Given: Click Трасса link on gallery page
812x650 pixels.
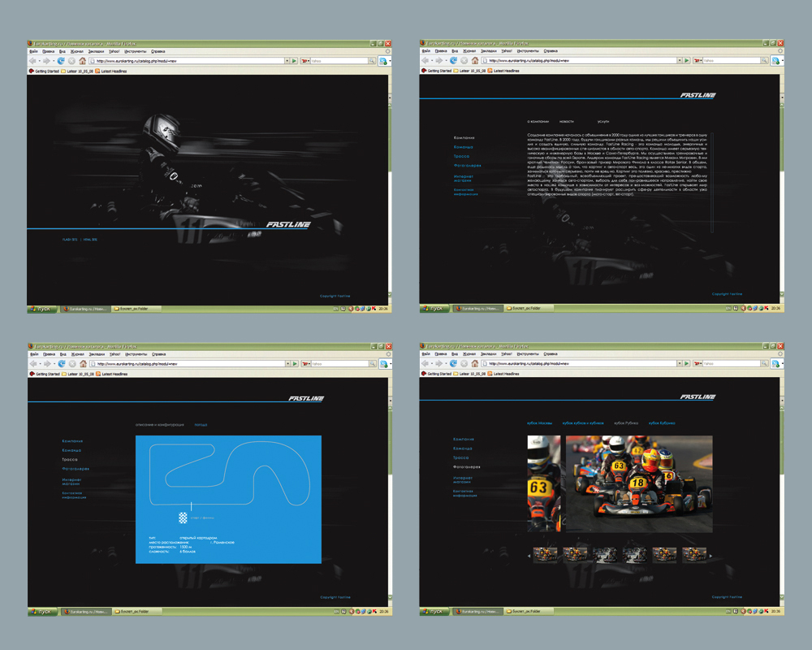Looking at the screenshot, I should [461, 457].
